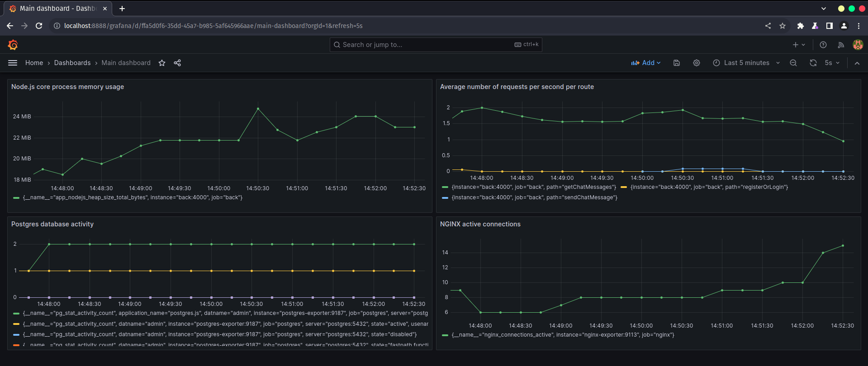Open browser extensions puzzle icon
The image size is (868, 366).
801,26
